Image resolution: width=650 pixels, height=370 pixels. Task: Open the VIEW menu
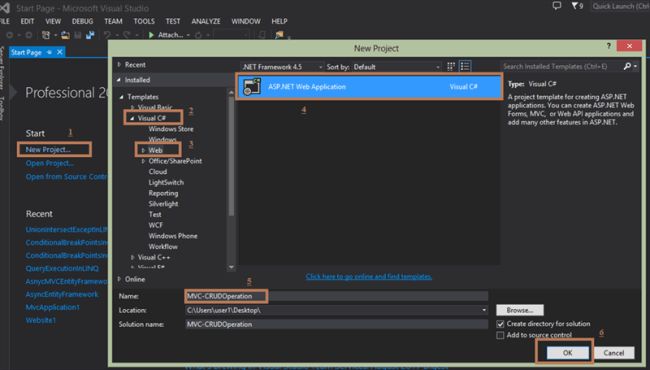coord(53,21)
